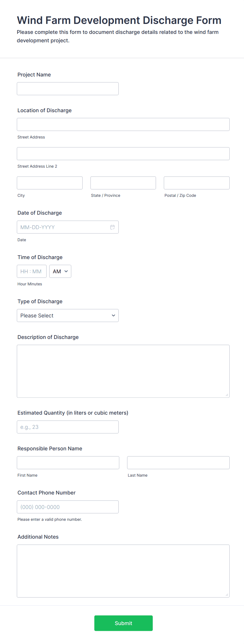Select the Last Name input field

pyautogui.click(x=178, y=463)
